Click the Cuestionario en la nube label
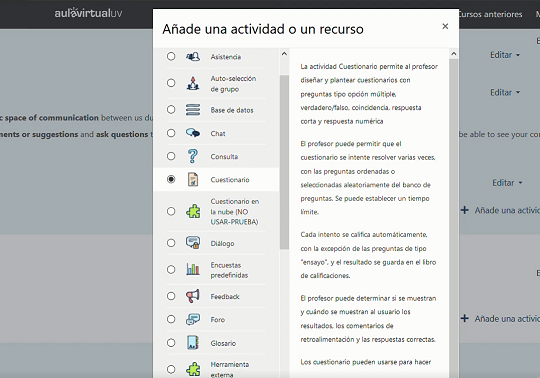 [x=235, y=211]
